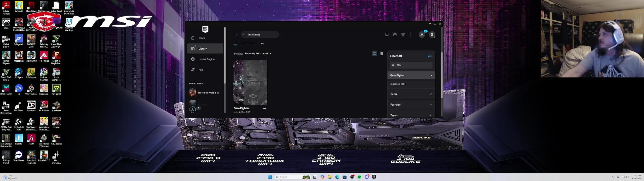The height and width of the screenshot is (181, 644).
Task: Click the Title filter search field
Action: (x=411, y=65)
